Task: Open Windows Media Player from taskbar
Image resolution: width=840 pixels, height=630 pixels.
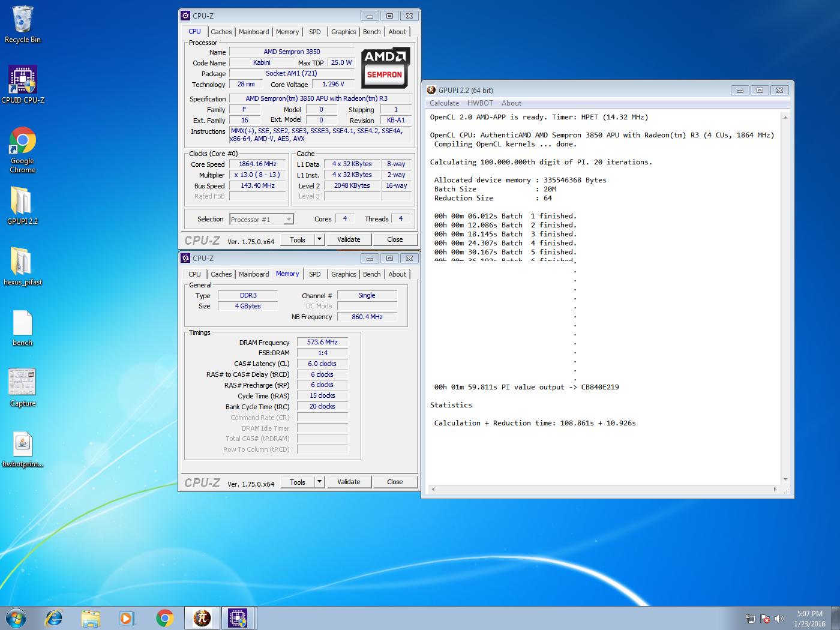Action: pos(127,618)
